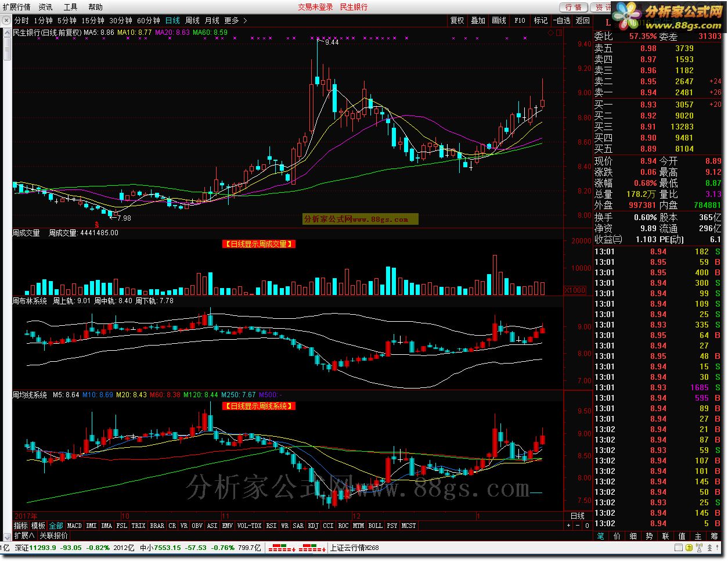This screenshot has width=728, height=561.
Task: Open 帮助 menu
Action: point(95,7)
